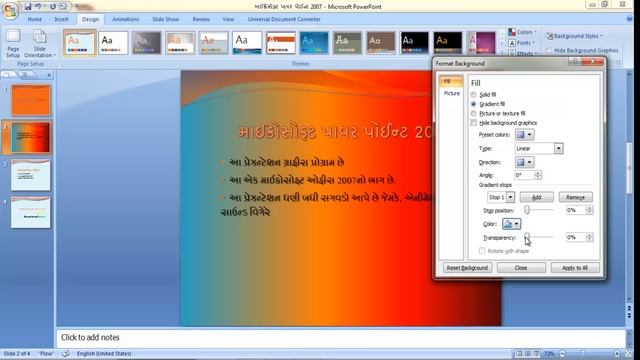The image size is (640, 360).
Task: Apply the gray dark theme thumbnail
Action: (147, 43)
